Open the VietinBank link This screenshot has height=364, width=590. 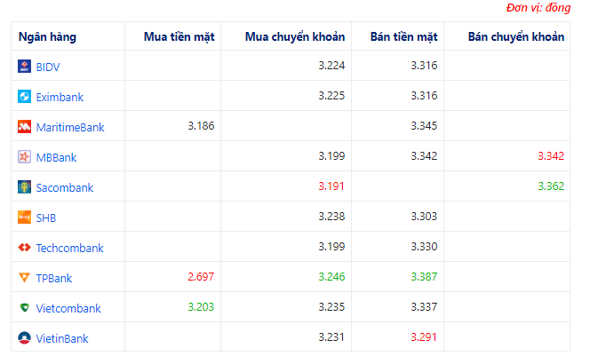[62, 338]
